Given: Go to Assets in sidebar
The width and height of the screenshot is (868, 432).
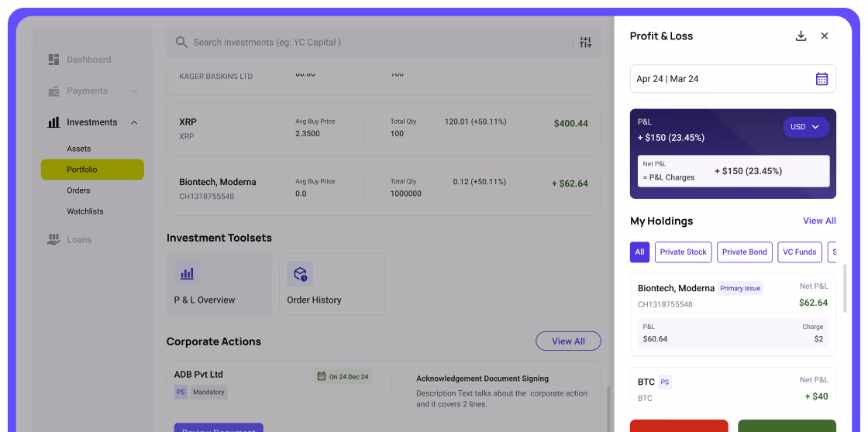Looking at the screenshot, I should click(78, 149).
